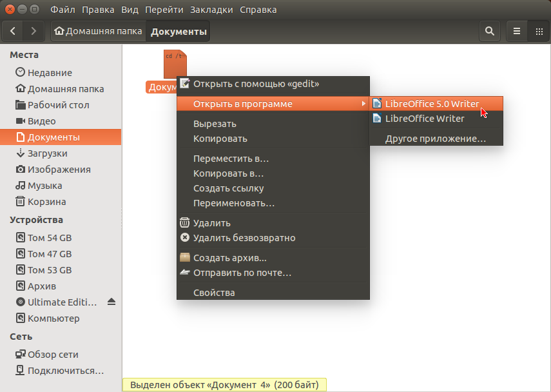Choose Переименовать… option
Screen dimensions: 551x392
273,203
